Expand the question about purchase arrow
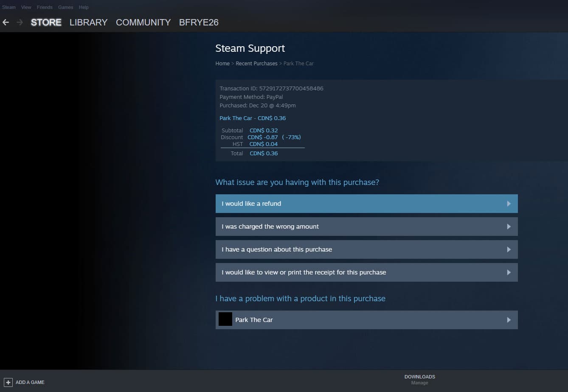The height and width of the screenshot is (392, 568). 509,249
